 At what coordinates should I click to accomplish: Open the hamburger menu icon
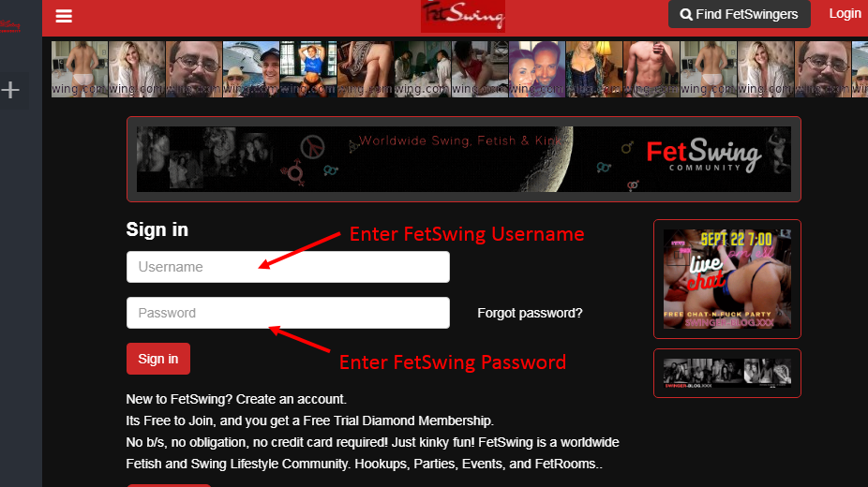(64, 16)
